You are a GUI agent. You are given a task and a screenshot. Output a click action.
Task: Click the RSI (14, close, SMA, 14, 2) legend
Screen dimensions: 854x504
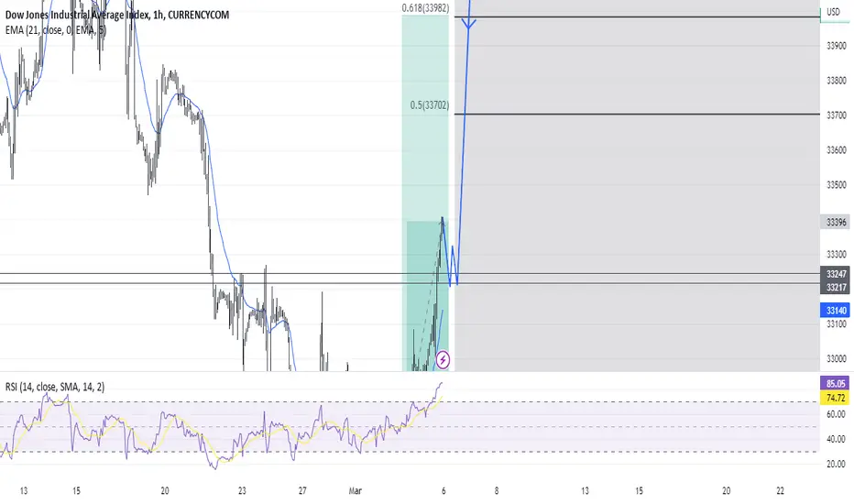coord(55,387)
